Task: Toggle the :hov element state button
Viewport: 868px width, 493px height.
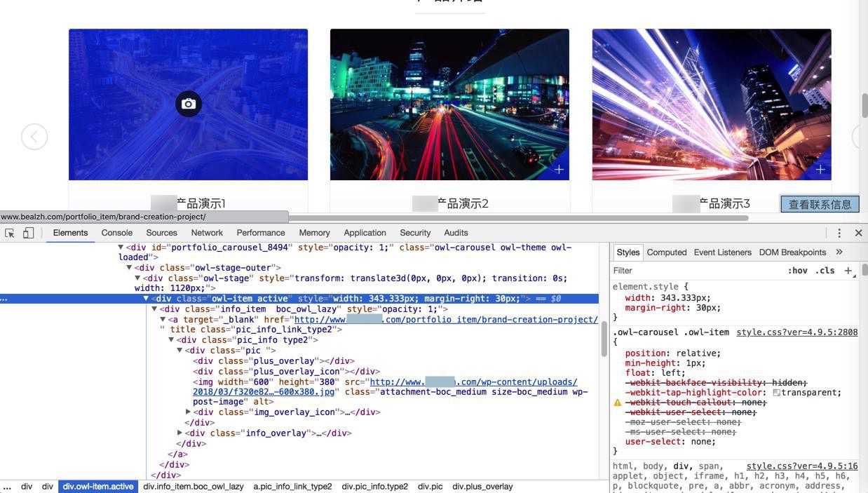Action: [x=797, y=271]
